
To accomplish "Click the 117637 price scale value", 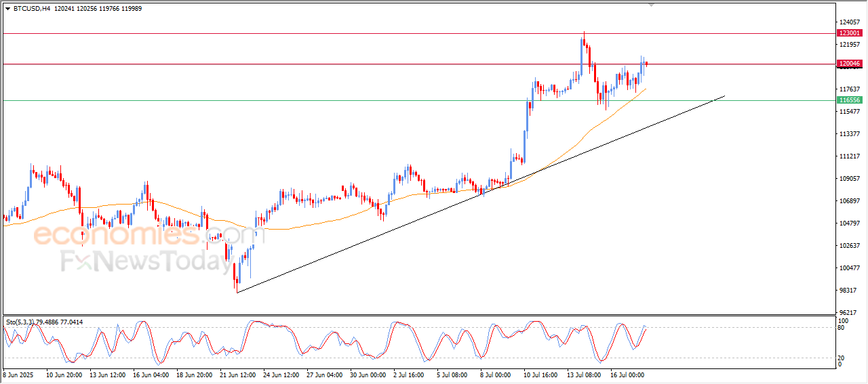I will point(851,89).
